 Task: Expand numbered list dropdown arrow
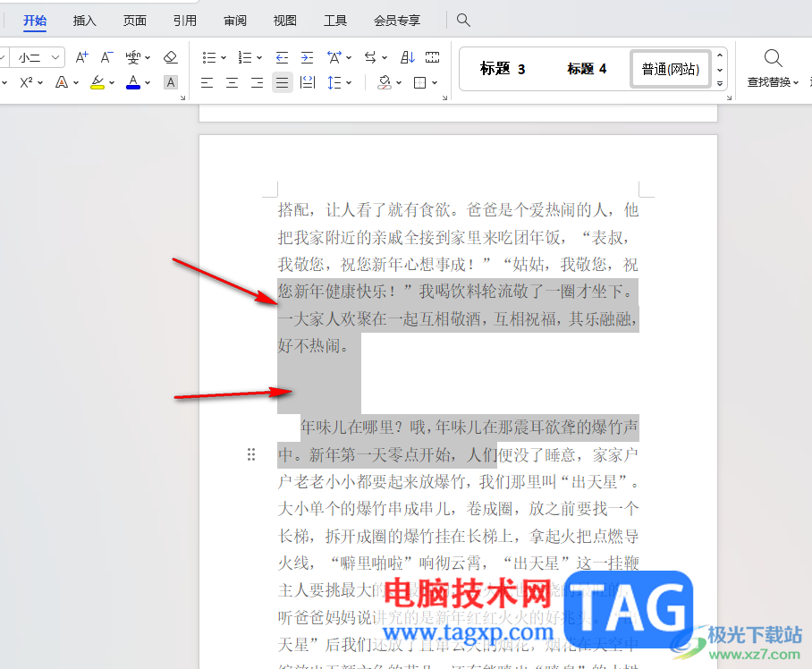click(259, 57)
